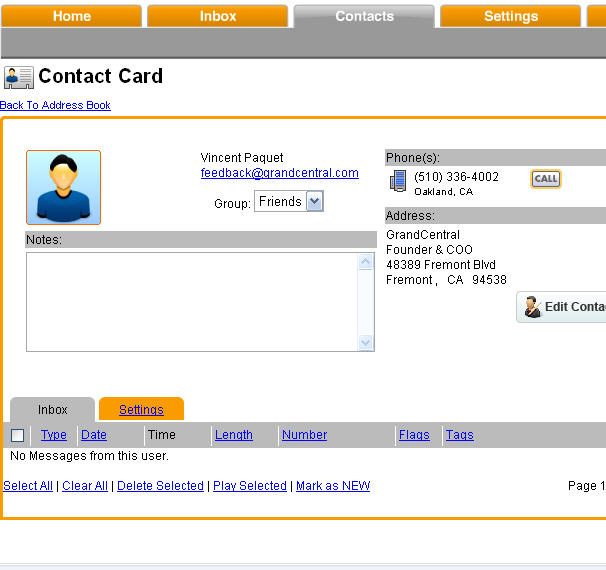Click Play Selected link
The width and height of the screenshot is (606, 570).
250,486
